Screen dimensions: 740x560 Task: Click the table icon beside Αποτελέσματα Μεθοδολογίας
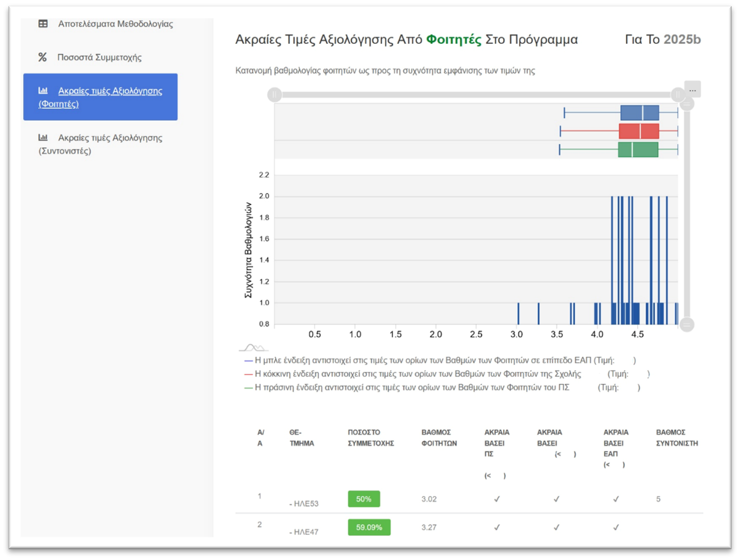point(43,24)
